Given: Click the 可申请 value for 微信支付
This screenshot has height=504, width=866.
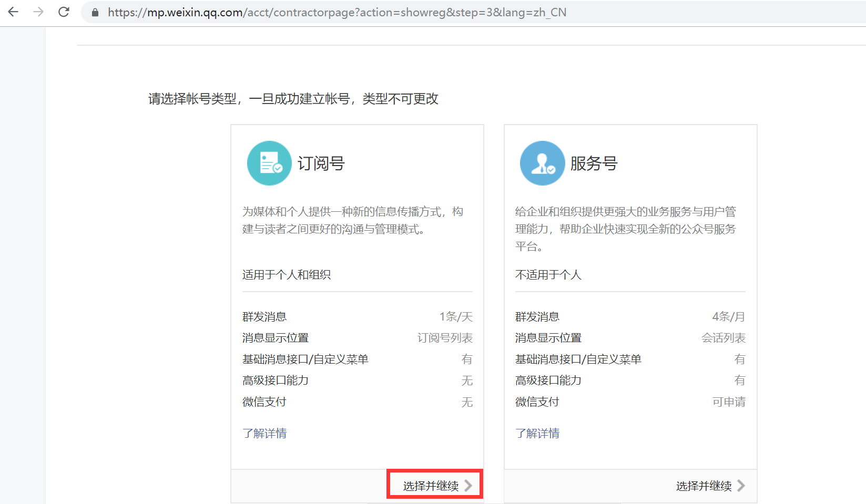Looking at the screenshot, I should [x=729, y=402].
